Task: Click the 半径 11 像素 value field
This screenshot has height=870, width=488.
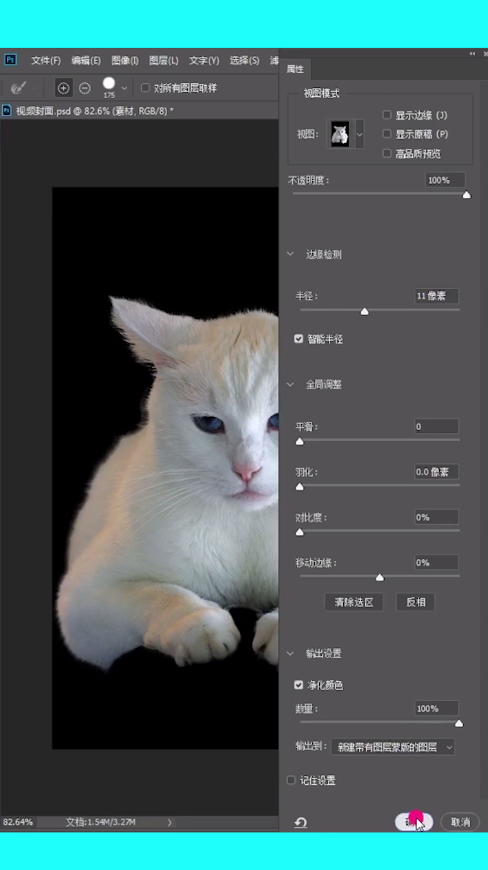Action: pos(437,296)
